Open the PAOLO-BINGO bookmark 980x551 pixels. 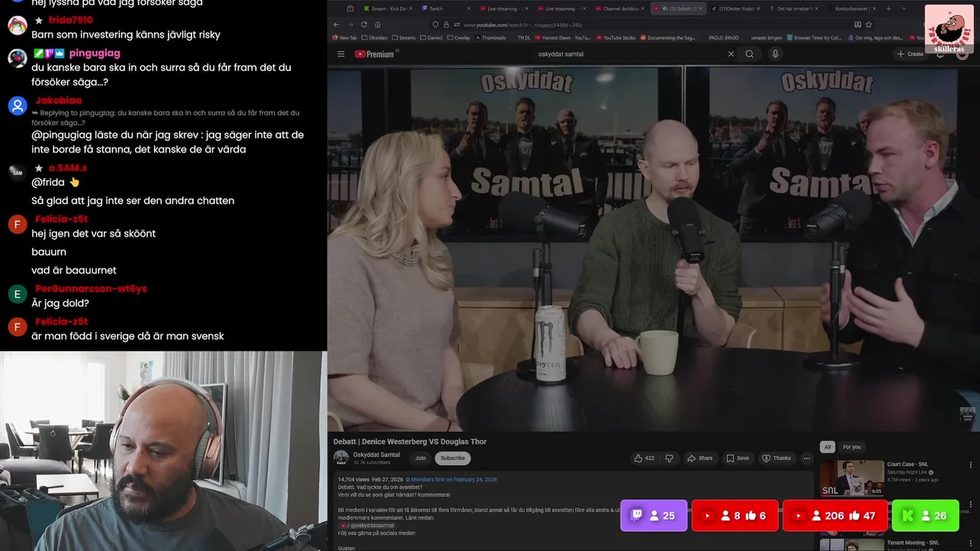coord(724,37)
